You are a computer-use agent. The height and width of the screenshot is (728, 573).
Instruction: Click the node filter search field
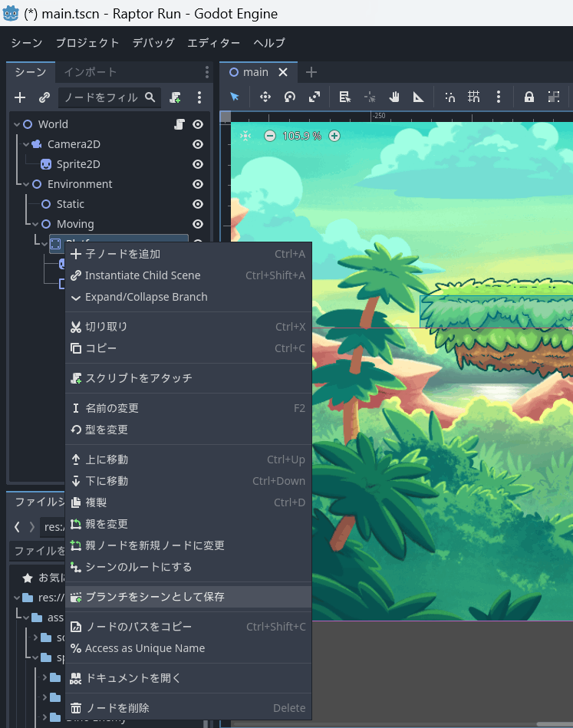coord(110,97)
